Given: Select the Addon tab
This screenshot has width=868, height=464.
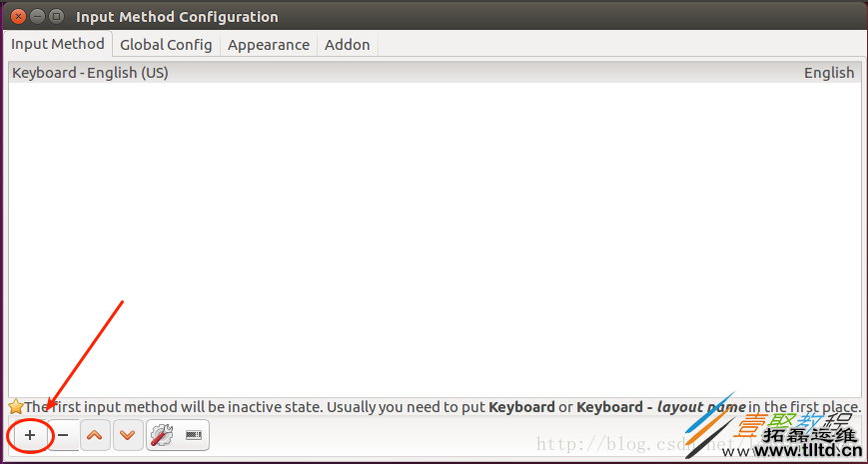Looking at the screenshot, I should 348,45.
